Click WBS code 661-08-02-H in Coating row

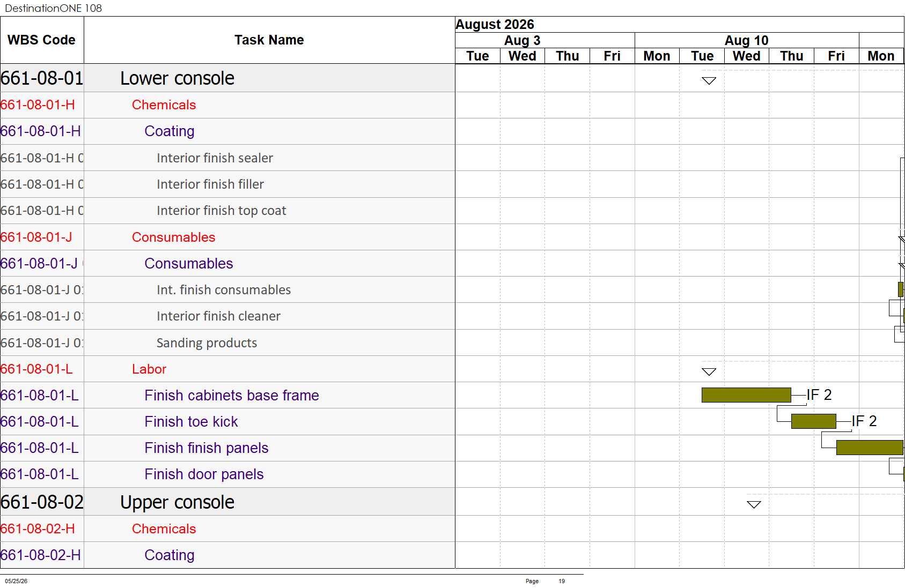pyautogui.click(x=42, y=555)
